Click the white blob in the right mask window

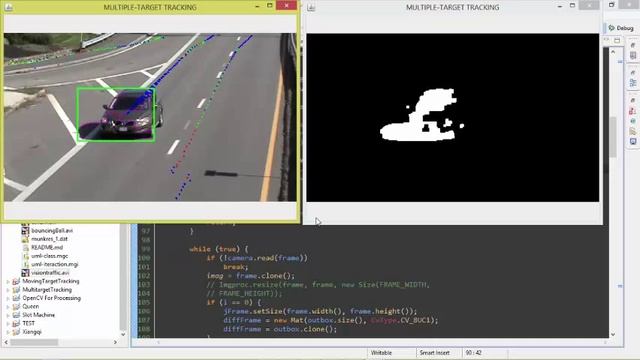click(x=420, y=116)
